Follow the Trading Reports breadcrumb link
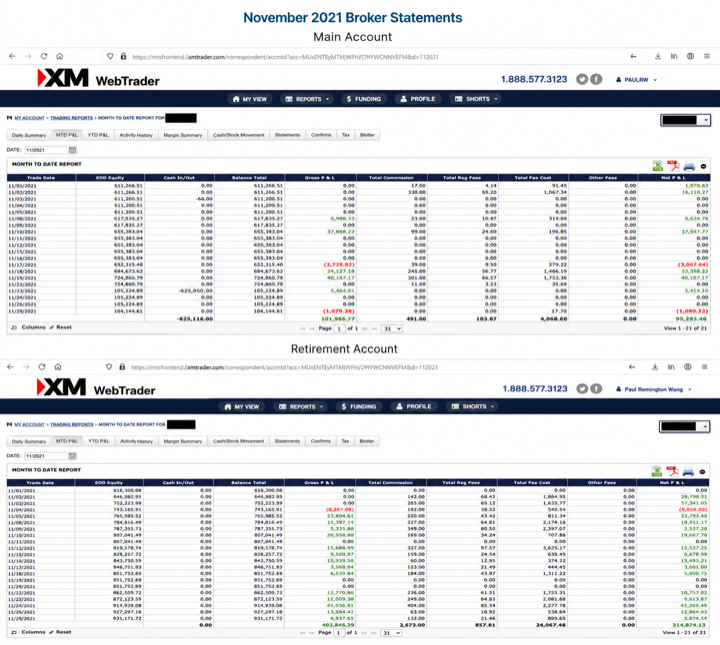Screen dimensions: 720x645 coord(71,118)
